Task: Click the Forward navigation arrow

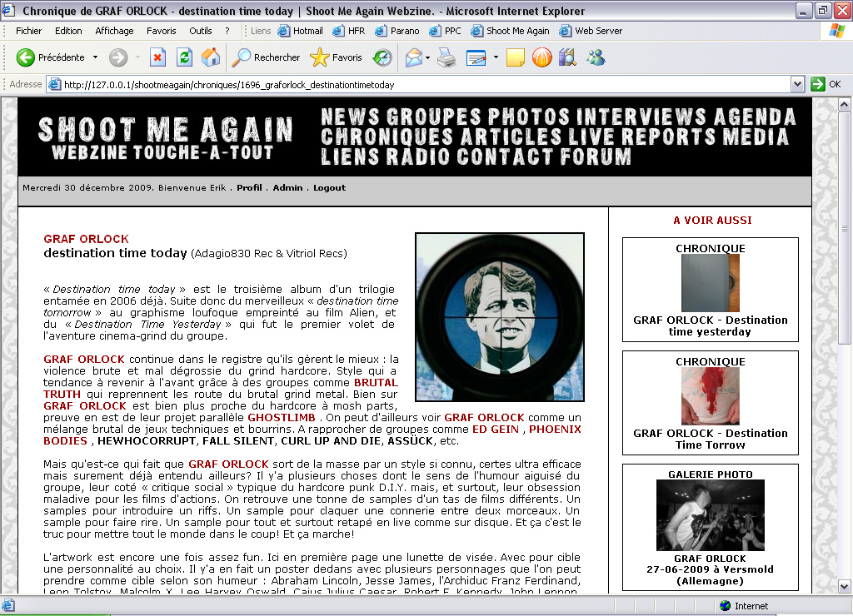Action: [118, 57]
